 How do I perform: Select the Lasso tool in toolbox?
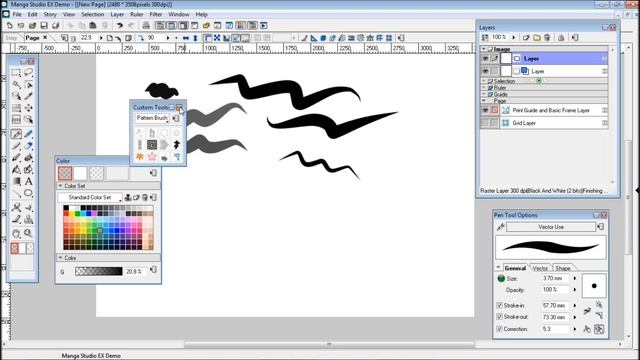pyautogui.click(x=28, y=73)
